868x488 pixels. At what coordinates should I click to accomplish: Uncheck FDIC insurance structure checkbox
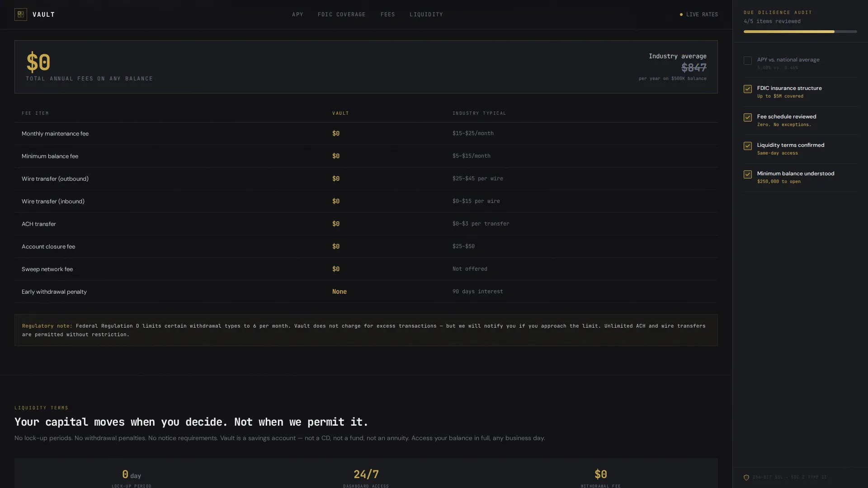coord(748,89)
